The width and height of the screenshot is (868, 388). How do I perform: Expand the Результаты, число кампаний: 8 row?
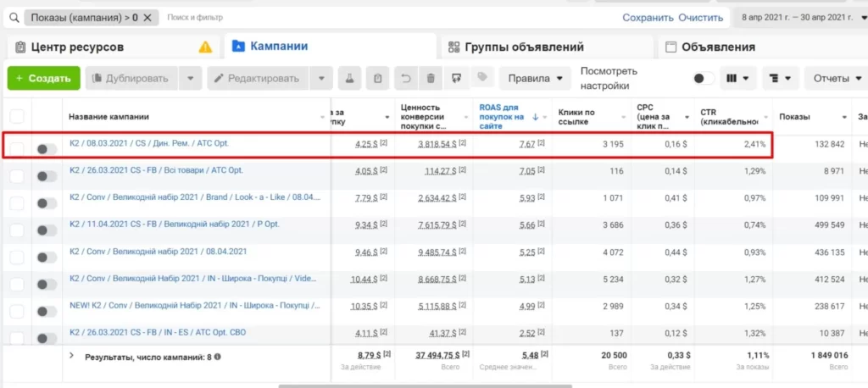pyautogui.click(x=71, y=356)
